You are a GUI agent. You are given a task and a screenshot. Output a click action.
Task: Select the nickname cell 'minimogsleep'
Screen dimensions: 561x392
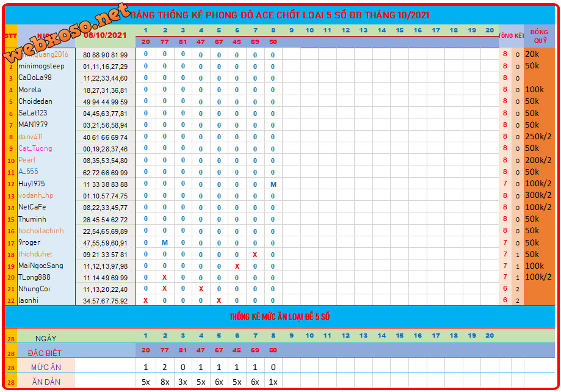click(41, 66)
